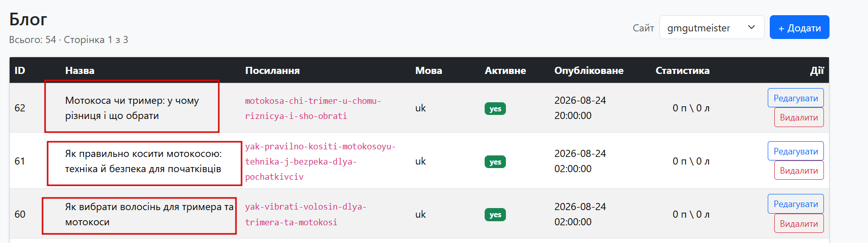The height and width of the screenshot is (243, 868).
Task: Click the statistics value in row 60
Action: [x=691, y=214]
